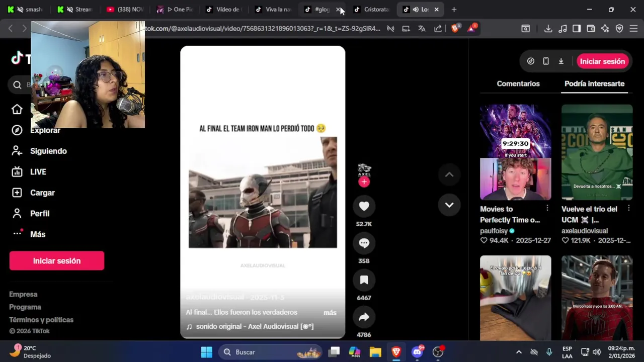The image size is (644, 362).
Task: Save video with bookmark icon
Action: click(x=364, y=280)
